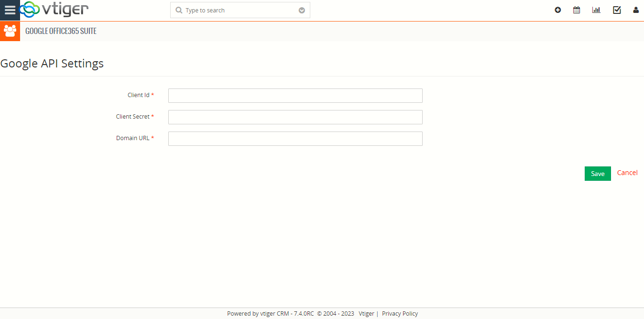Screen dimensions: 644x319
Task: Click into the Domain URL field
Action: click(x=295, y=139)
